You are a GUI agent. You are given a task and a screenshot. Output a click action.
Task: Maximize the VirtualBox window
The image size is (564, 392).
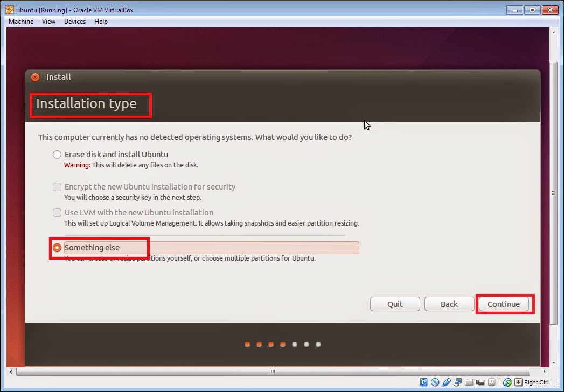(x=532, y=10)
